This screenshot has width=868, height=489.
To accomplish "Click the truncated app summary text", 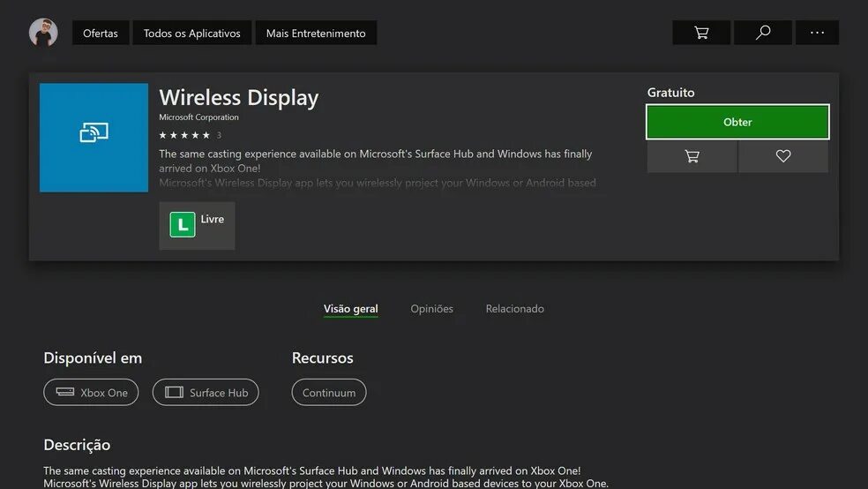I will pos(378,168).
